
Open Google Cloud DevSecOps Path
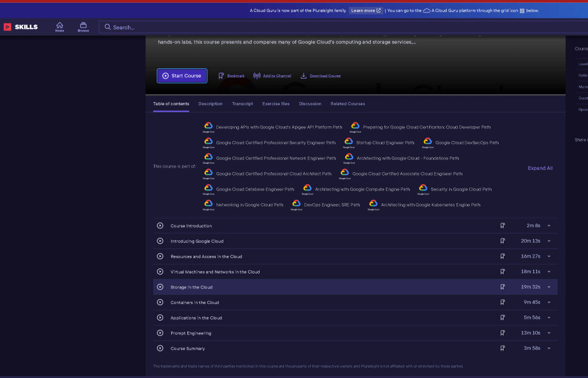(x=461, y=143)
